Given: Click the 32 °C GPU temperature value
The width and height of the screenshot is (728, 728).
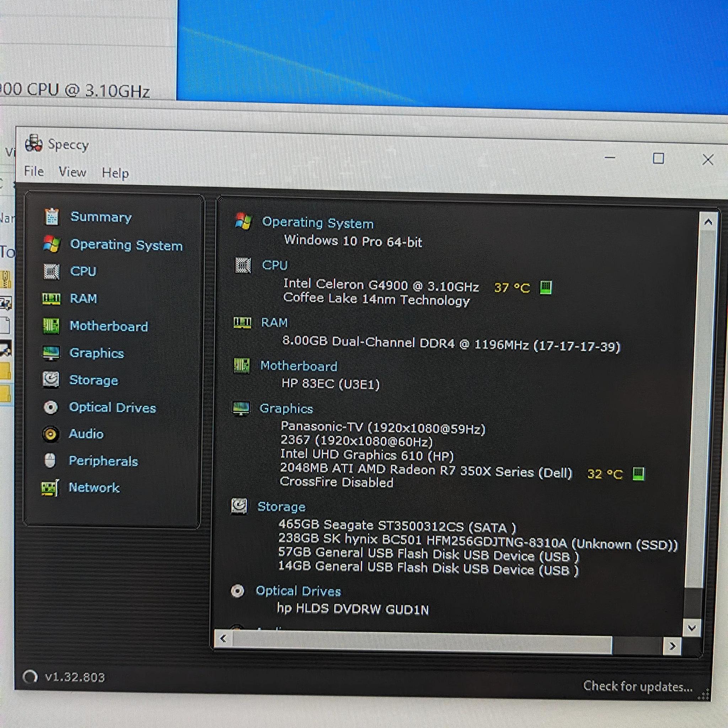Looking at the screenshot, I should (x=605, y=473).
